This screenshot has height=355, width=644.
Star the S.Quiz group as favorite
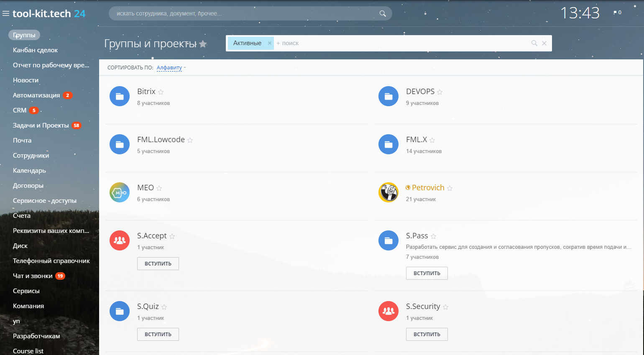pos(164,307)
